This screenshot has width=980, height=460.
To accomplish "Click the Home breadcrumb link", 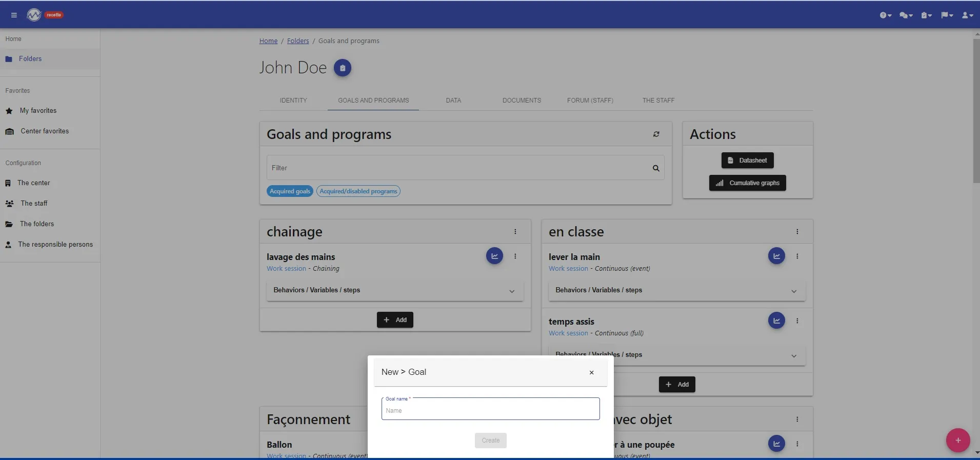I will pyautogui.click(x=268, y=41).
